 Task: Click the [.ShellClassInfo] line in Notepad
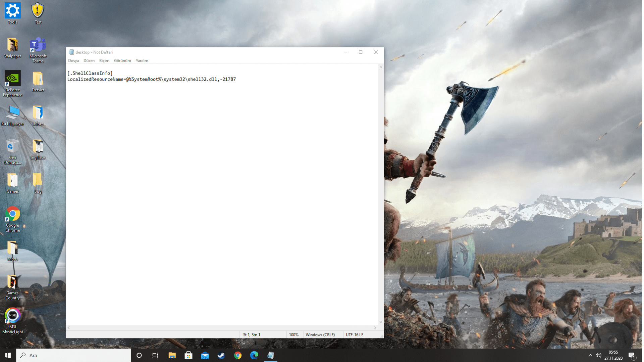(x=90, y=73)
